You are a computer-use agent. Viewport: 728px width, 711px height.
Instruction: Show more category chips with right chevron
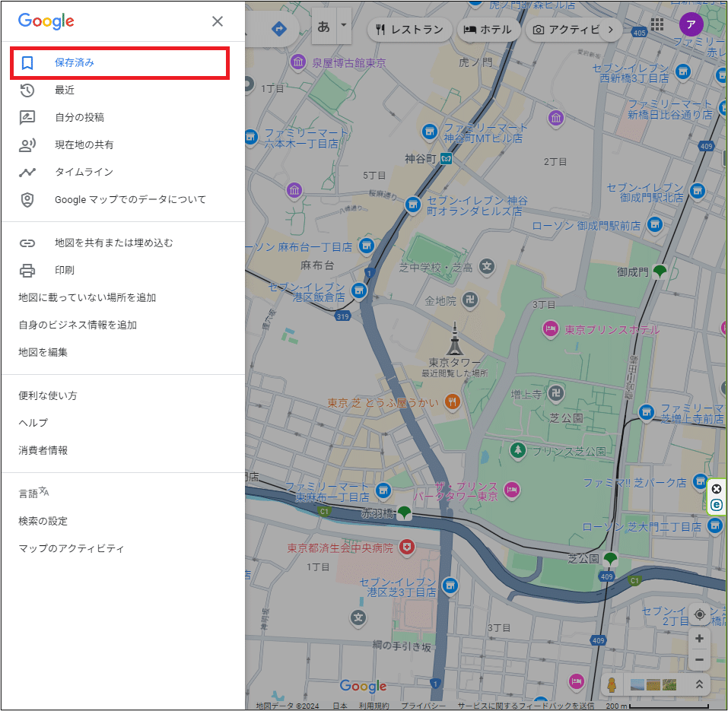pos(611,30)
